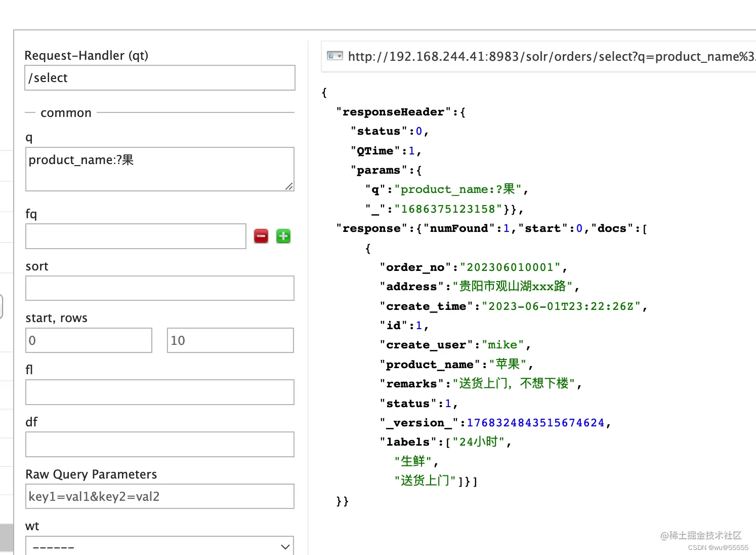Open the wt response format dropdown
This screenshot has height=555, width=756.
coord(159,546)
